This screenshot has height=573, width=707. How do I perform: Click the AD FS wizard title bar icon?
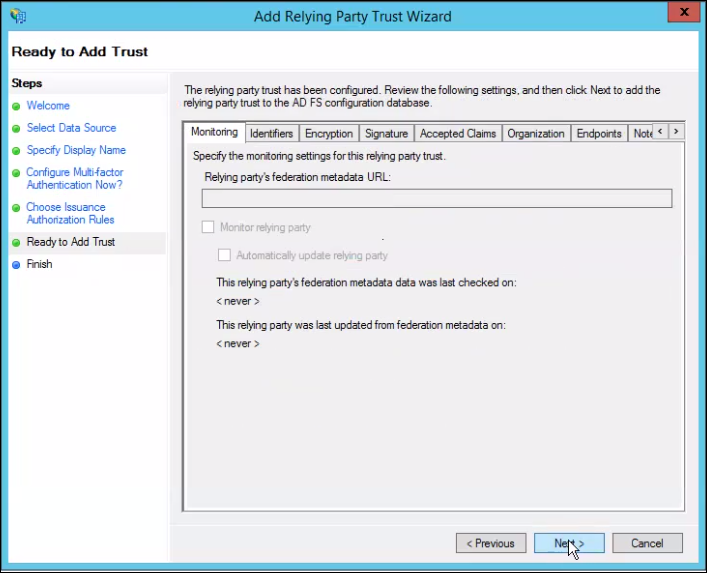18,16
